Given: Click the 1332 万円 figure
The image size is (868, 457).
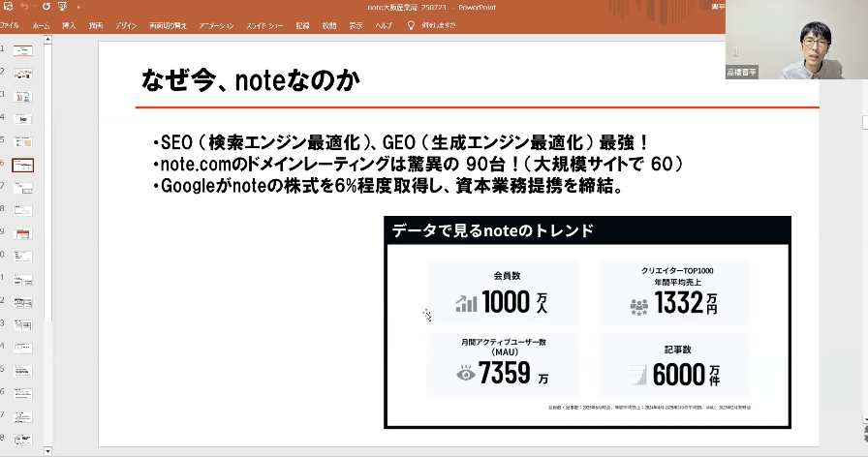Looking at the screenshot, I should pos(687,303).
